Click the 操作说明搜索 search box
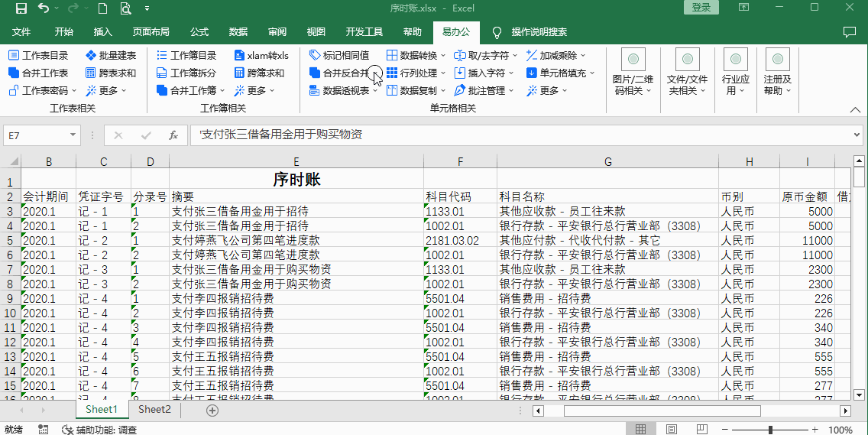The image size is (868, 435). point(539,32)
